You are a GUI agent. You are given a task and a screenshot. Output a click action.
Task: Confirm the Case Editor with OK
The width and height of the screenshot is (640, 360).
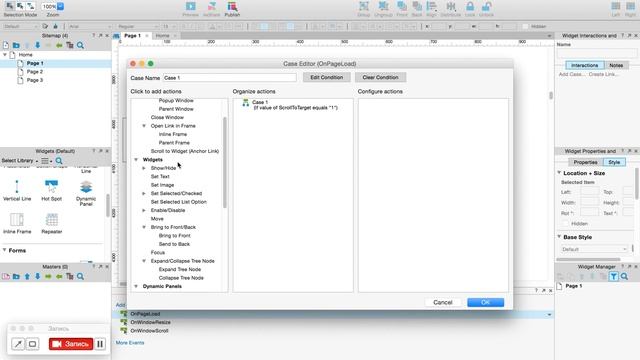pos(485,302)
